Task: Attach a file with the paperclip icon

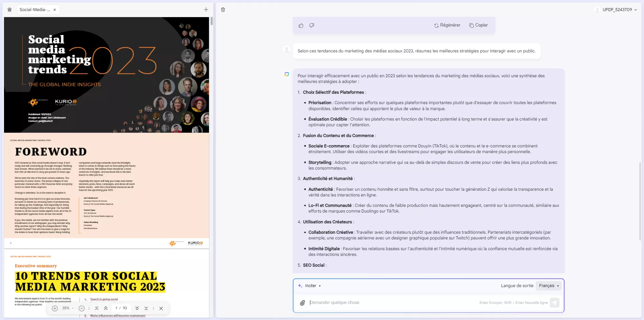Action: point(303,303)
